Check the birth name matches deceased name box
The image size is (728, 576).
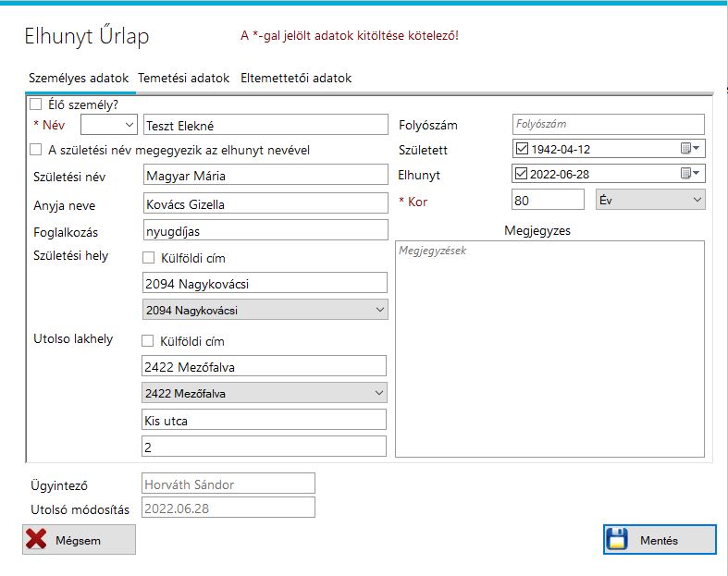pos(36,150)
